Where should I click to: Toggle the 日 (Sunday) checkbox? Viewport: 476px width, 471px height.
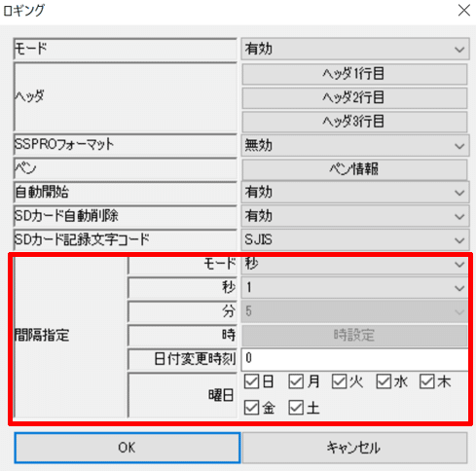[251, 381]
